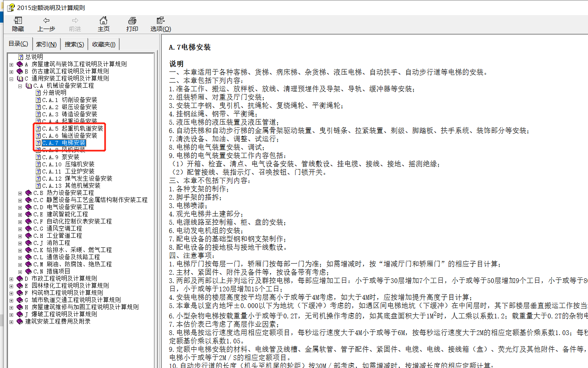Expand the F 构筑物工程 tree node
Image resolution: width=588 pixels, height=368 pixels.
click(x=11, y=293)
